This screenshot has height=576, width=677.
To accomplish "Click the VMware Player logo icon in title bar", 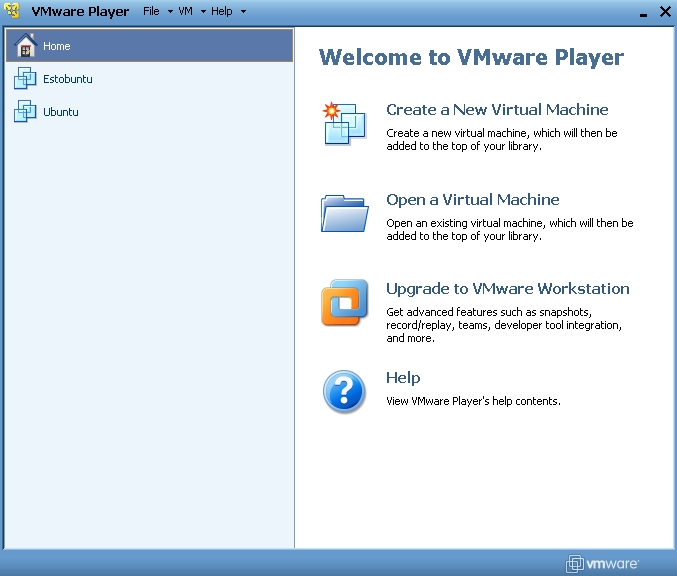I will [x=12, y=10].
